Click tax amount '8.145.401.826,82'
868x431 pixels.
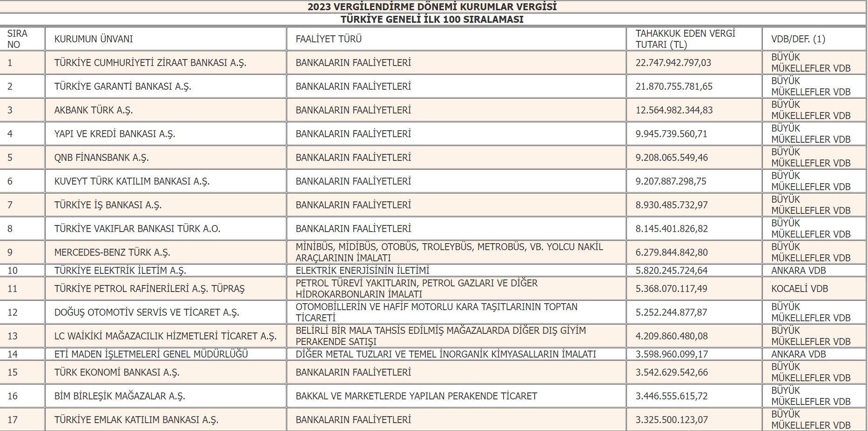tap(672, 229)
